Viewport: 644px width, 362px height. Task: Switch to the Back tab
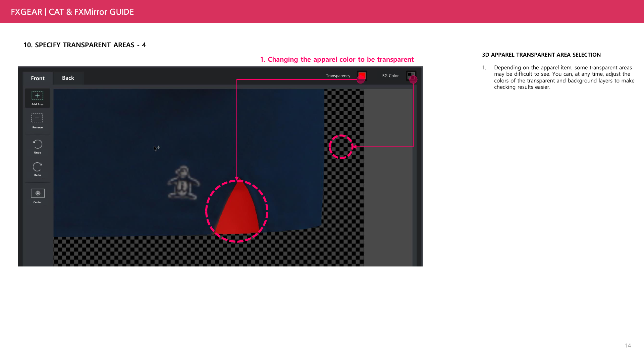coord(68,78)
